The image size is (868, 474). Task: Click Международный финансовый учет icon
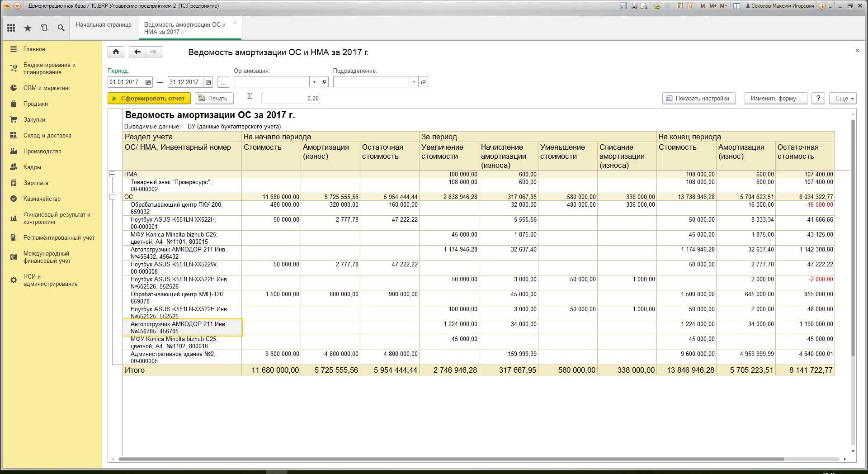click(x=14, y=257)
